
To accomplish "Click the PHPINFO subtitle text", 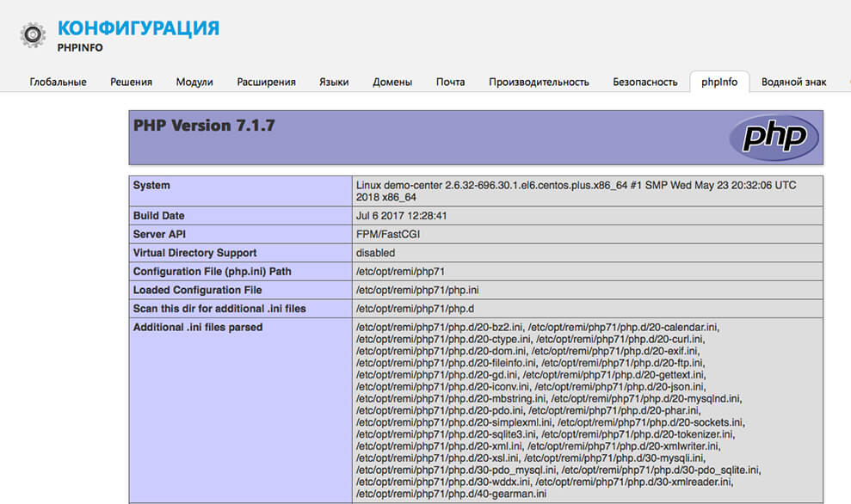I will [80, 48].
